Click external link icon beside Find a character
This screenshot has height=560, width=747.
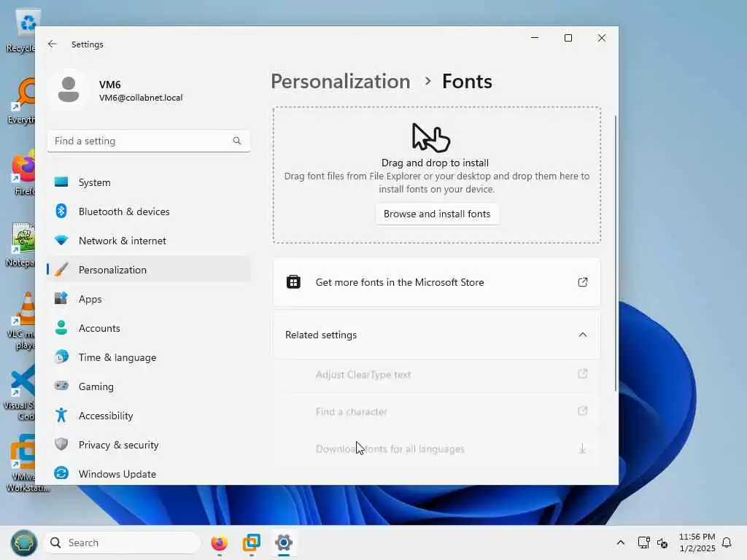(x=583, y=411)
